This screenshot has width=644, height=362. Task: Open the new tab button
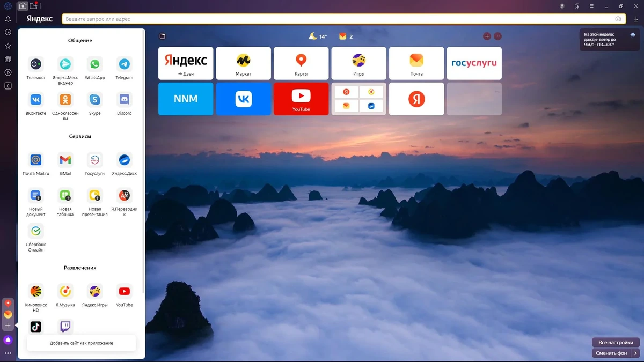pyautogui.click(x=34, y=6)
